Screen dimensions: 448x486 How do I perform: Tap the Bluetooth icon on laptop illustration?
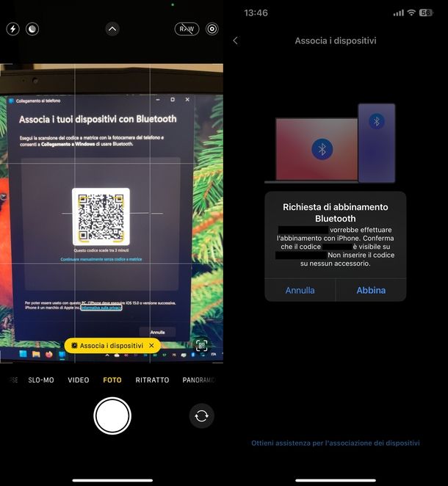[x=322, y=149]
